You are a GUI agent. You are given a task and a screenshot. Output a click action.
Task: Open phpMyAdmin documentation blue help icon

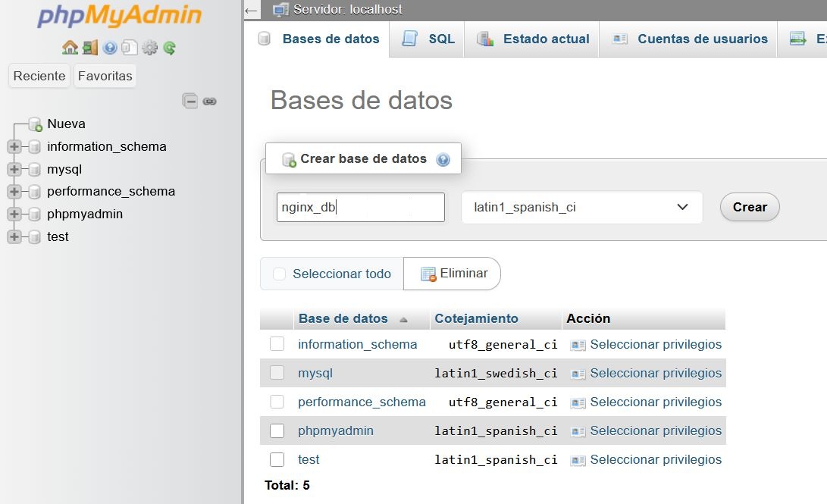coord(110,48)
